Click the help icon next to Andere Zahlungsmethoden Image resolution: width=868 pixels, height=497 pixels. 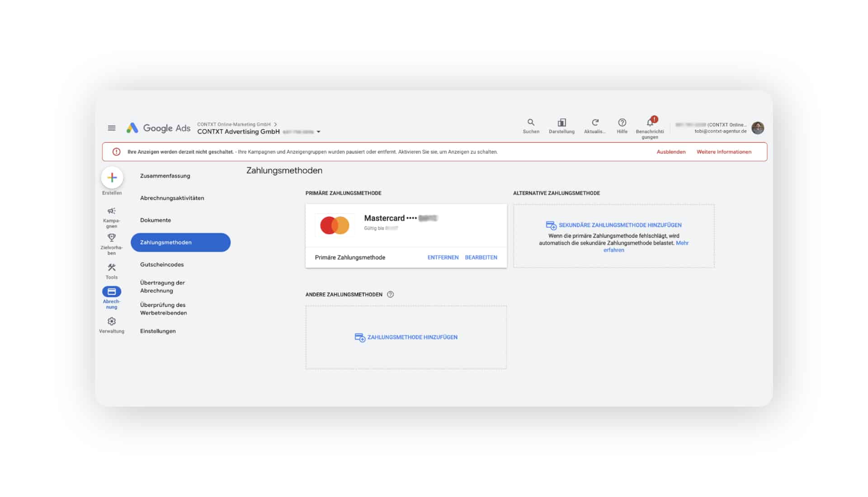pyautogui.click(x=391, y=295)
